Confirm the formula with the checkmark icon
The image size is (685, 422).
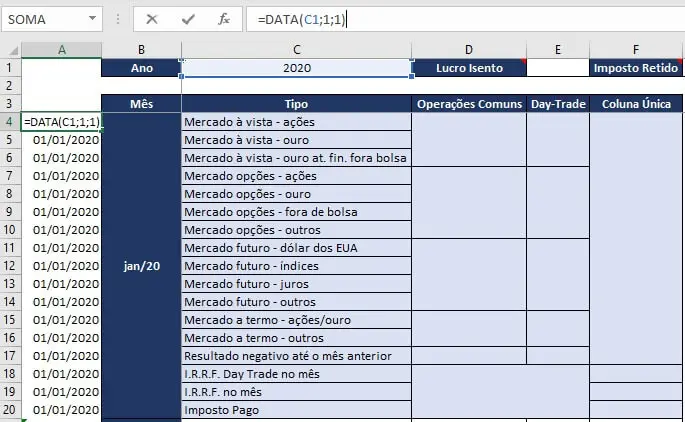click(x=188, y=19)
